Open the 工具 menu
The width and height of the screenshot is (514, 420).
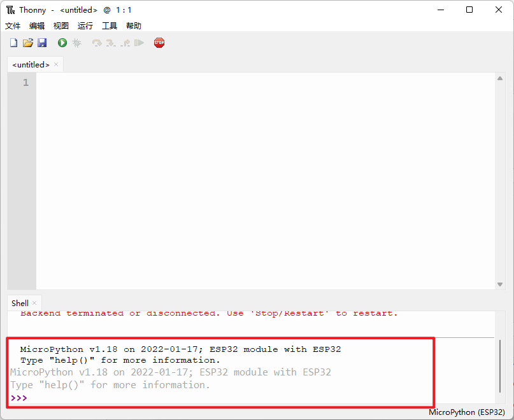pos(110,25)
